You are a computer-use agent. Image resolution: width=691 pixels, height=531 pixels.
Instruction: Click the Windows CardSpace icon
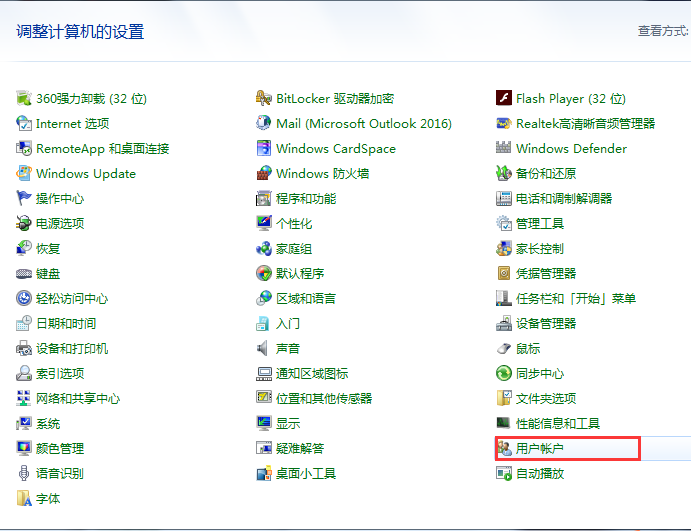click(264, 149)
